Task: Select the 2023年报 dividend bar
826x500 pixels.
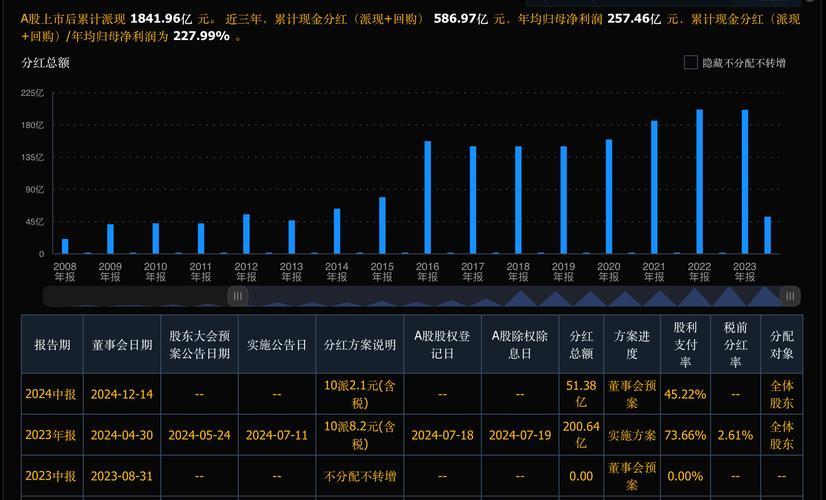Action: tap(745, 181)
